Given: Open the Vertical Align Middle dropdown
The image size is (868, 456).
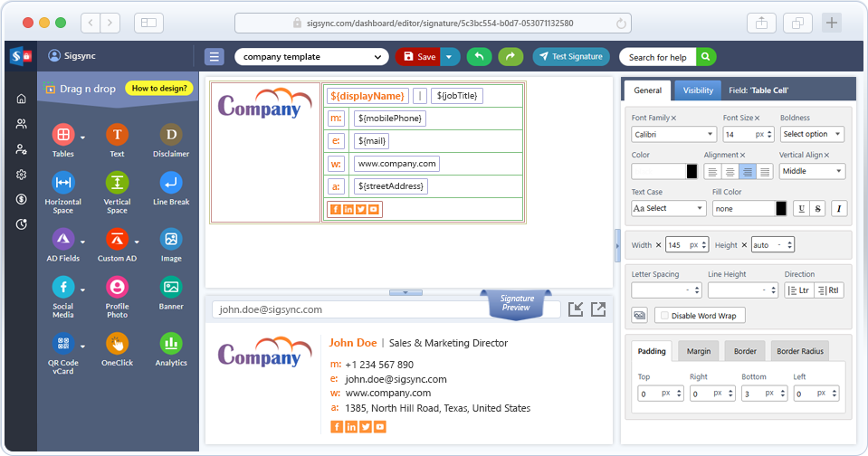Looking at the screenshot, I should click(x=812, y=171).
